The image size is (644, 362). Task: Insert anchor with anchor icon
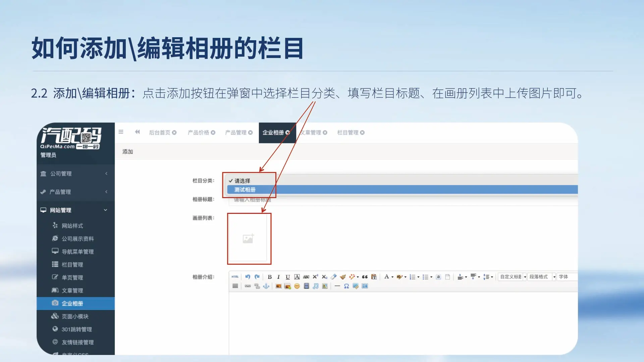click(x=266, y=286)
